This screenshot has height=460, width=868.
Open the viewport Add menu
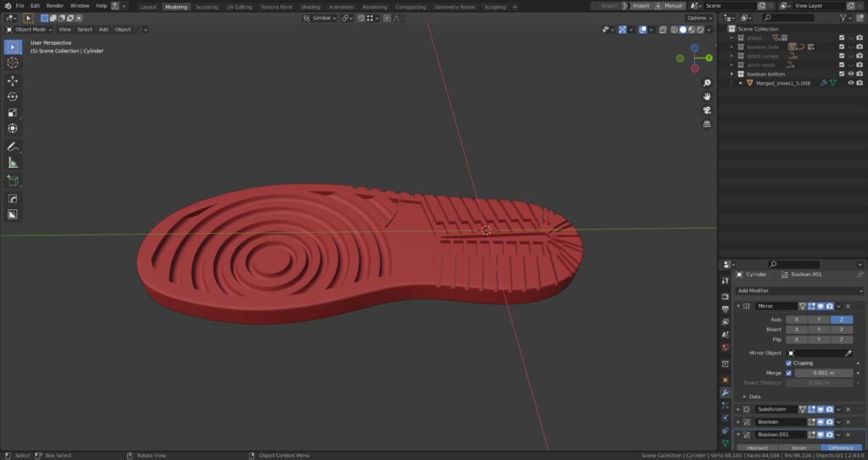(x=103, y=30)
